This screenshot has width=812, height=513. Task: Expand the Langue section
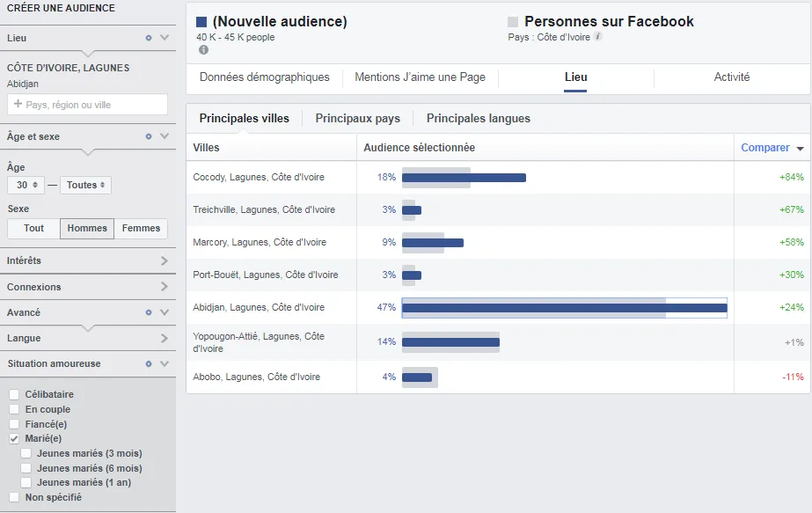coord(165,339)
